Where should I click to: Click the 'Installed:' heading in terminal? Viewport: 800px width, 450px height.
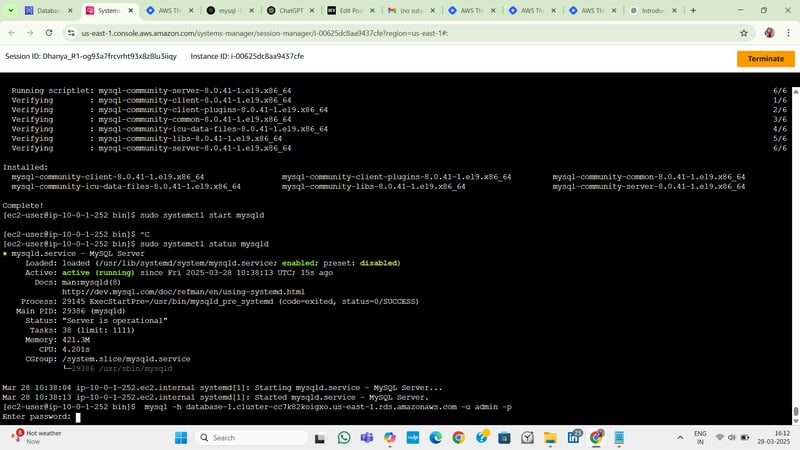click(25, 167)
